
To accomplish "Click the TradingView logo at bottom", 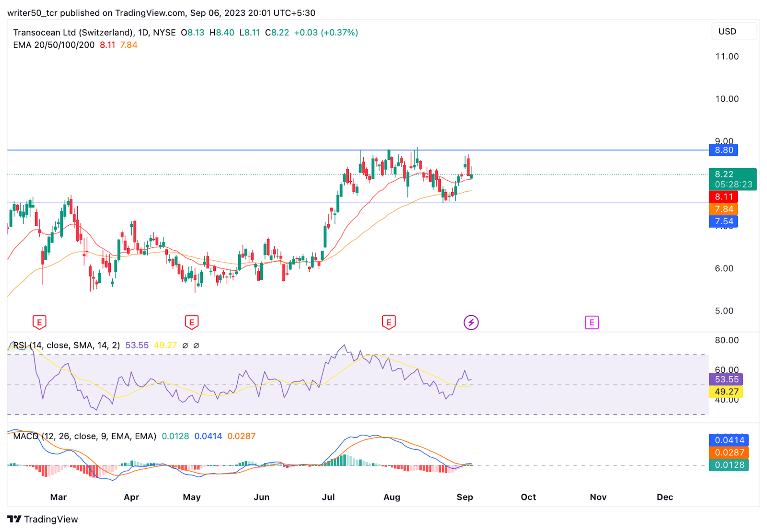I will [43, 519].
